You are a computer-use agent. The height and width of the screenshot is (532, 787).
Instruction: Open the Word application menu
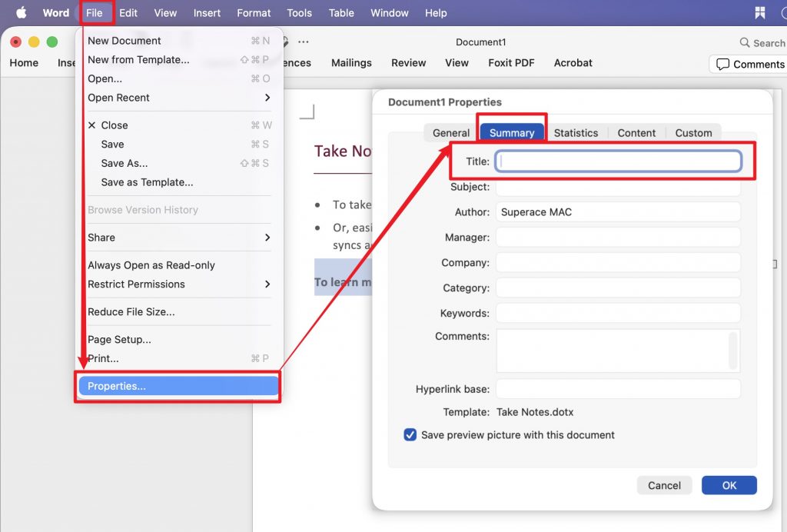pyautogui.click(x=55, y=13)
